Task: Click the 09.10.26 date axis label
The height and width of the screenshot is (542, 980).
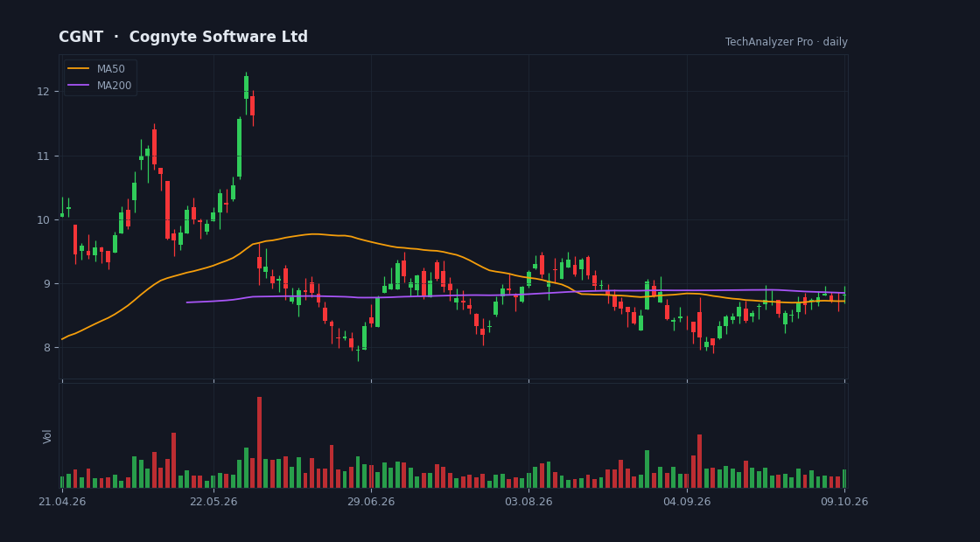Action: [x=844, y=502]
